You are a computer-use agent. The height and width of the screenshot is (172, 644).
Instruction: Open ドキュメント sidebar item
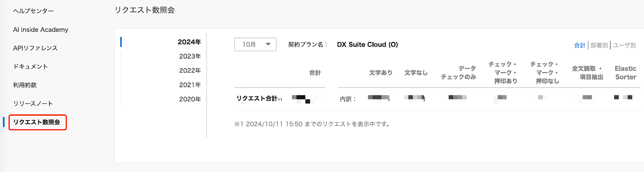coord(31,66)
